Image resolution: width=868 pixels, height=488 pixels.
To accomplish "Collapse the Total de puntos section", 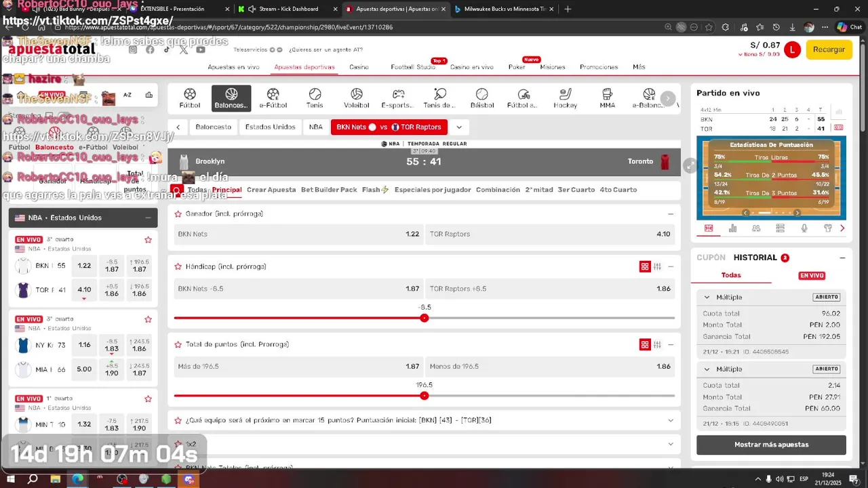I will point(671,345).
